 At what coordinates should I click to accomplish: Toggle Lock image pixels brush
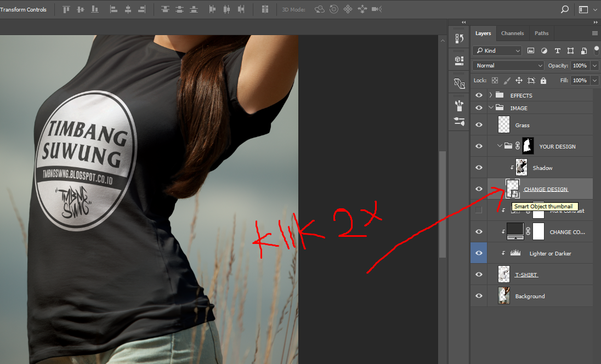coord(507,81)
